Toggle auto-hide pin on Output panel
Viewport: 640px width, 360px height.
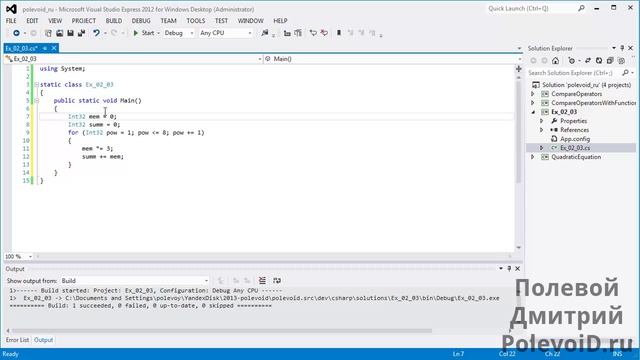[x=509, y=269]
